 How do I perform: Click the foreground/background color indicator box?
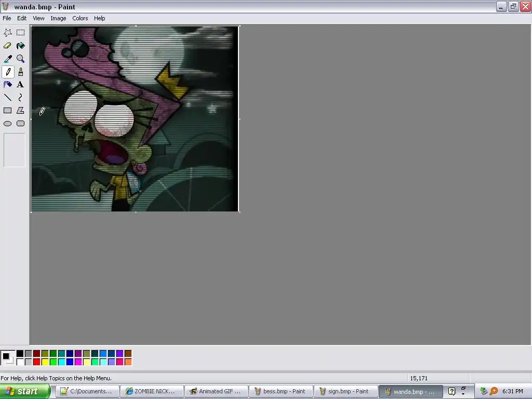7,358
